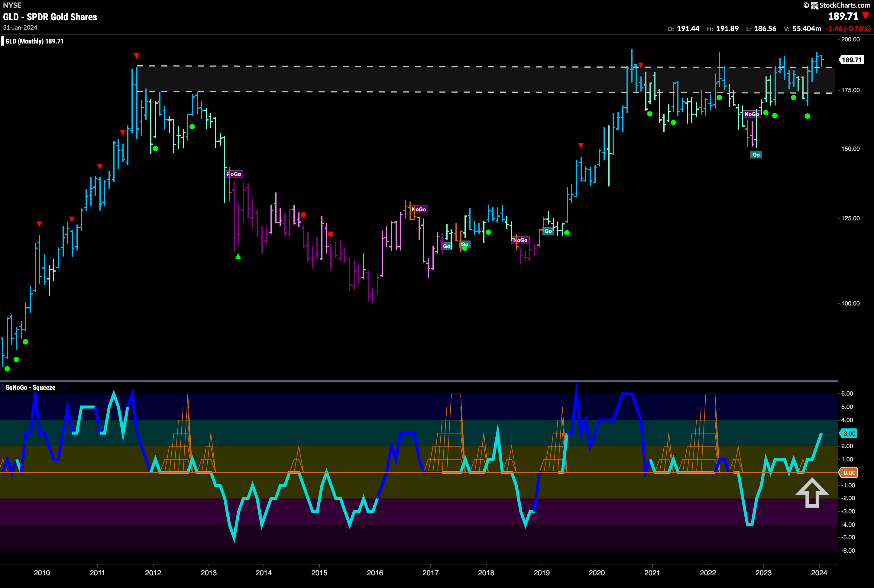Click the last green circle in late 2023
The image size is (874, 588).
coord(808,116)
